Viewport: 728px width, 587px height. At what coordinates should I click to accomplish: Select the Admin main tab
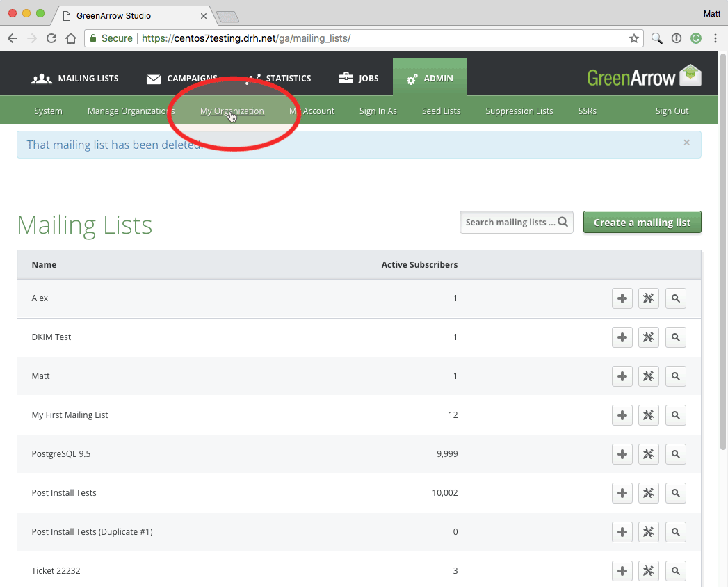tap(430, 78)
